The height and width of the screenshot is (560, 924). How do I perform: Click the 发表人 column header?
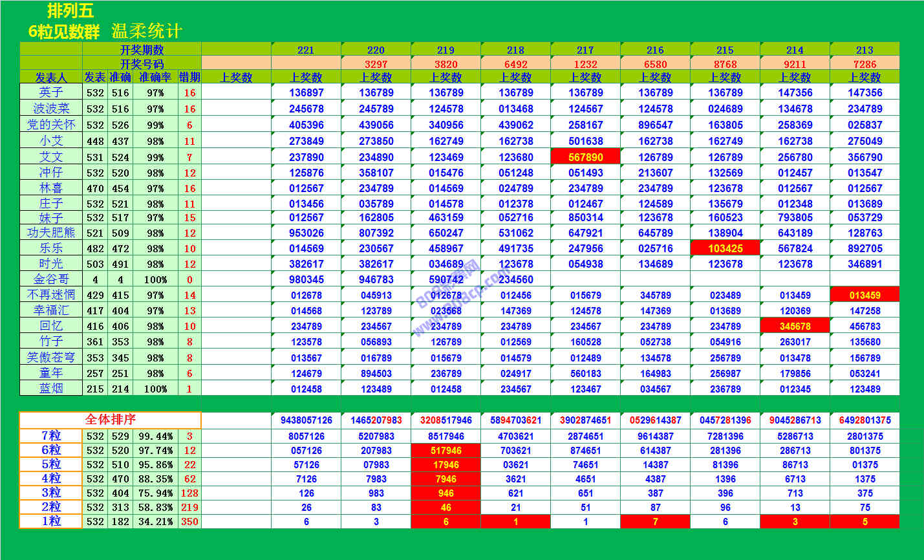51,77
